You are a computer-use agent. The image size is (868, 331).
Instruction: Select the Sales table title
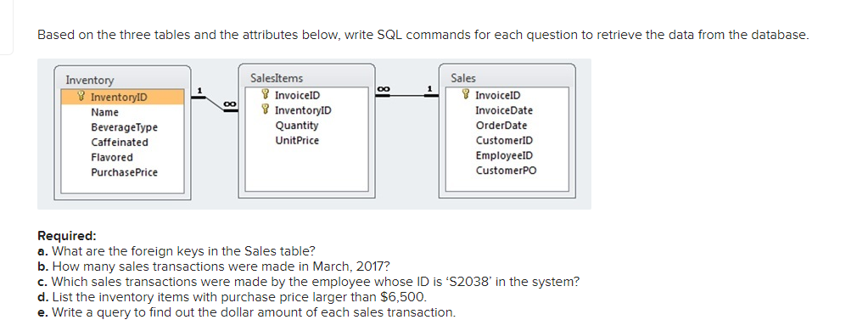pos(463,78)
